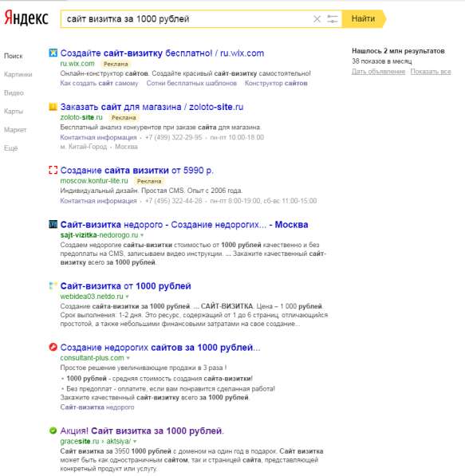Click 'м. Китай-Город' address text
Image resolution: width=465 pixels, height=476 pixels.
pos(84,147)
